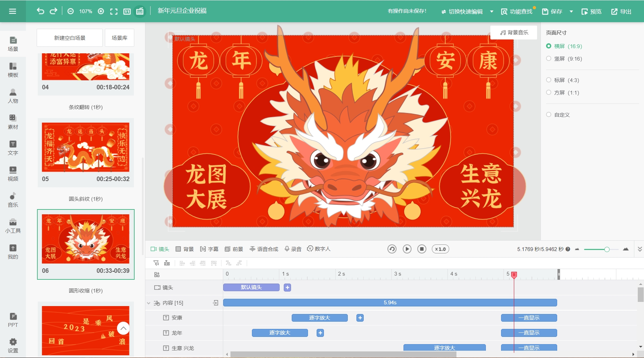
Task: Click the help icon beside duration
Action: click(x=568, y=249)
